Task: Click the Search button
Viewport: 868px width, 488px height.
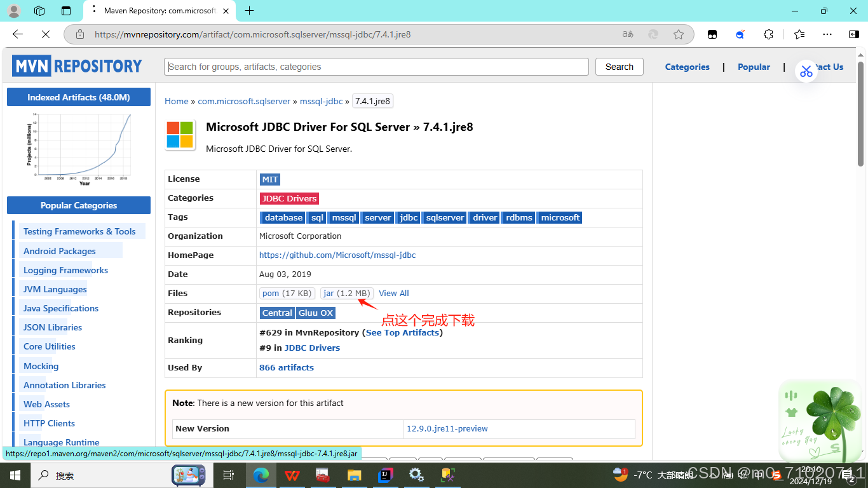Action: point(620,67)
